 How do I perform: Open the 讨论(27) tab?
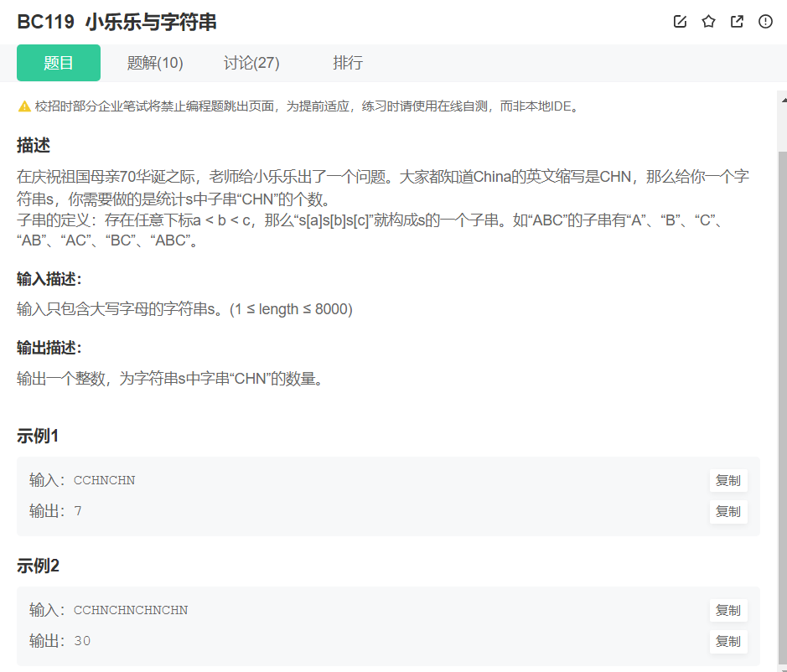(251, 62)
